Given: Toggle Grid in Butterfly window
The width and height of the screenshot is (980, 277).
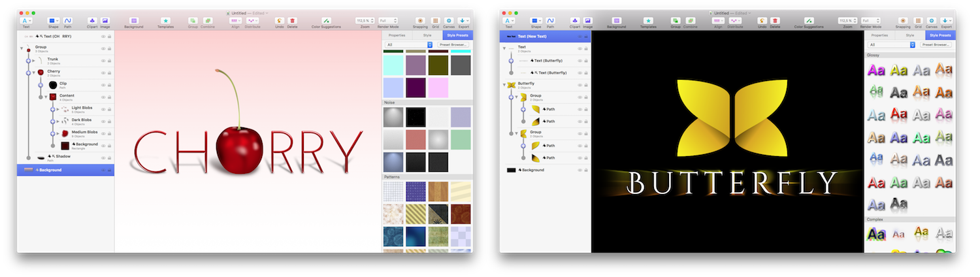Looking at the screenshot, I should (x=917, y=21).
